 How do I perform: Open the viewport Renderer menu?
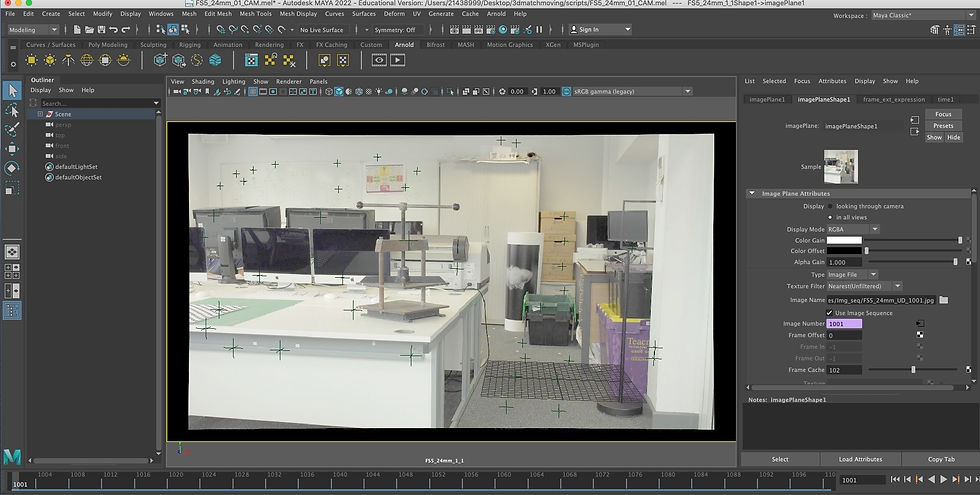point(289,81)
